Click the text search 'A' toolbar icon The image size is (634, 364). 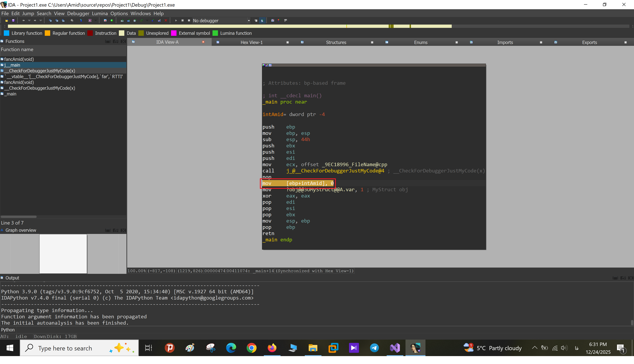(x=90, y=20)
